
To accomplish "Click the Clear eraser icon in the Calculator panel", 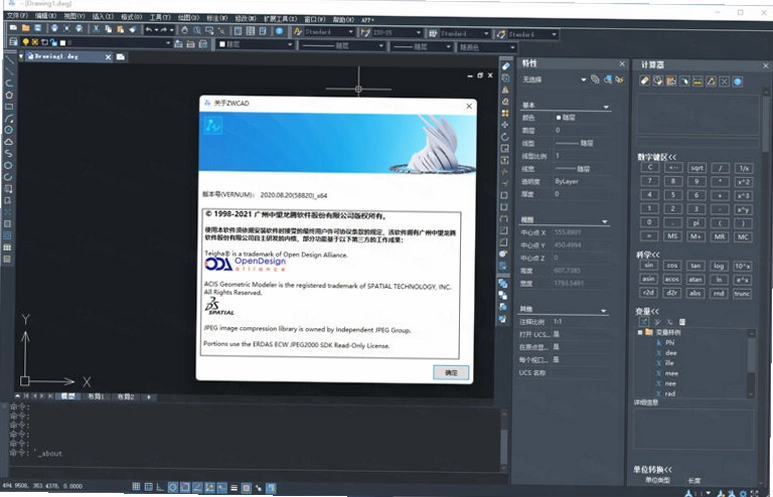I will click(645, 81).
